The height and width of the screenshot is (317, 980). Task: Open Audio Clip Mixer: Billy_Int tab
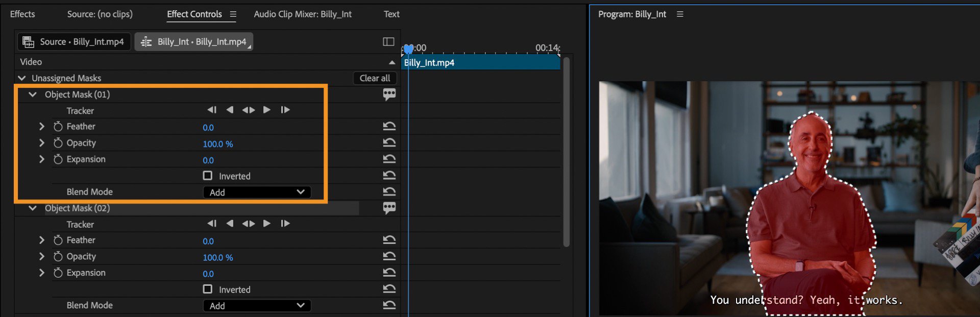[303, 14]
